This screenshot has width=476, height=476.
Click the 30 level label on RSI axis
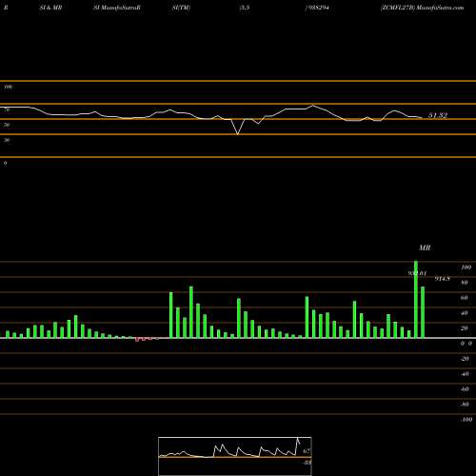pos(7,140)
